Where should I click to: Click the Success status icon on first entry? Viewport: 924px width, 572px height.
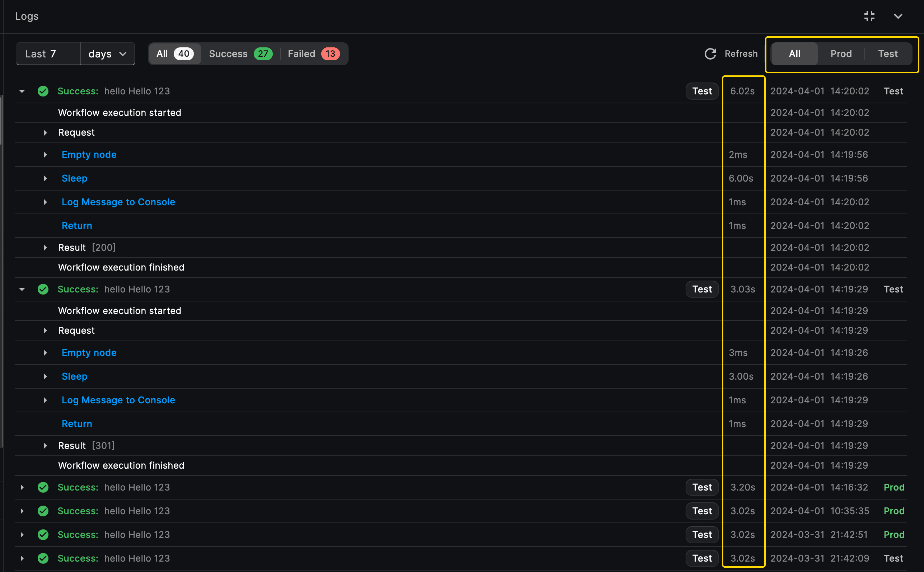(42, 91)
